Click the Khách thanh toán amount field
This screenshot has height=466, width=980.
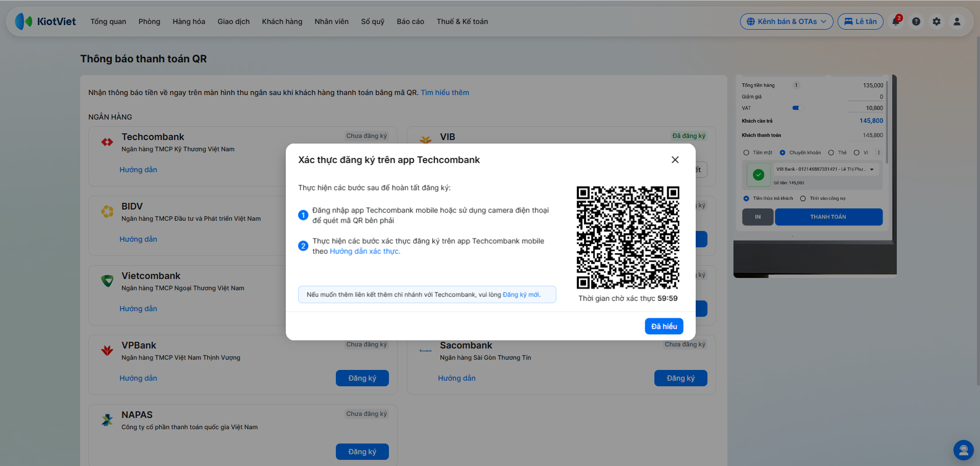[x=866, y=135]
